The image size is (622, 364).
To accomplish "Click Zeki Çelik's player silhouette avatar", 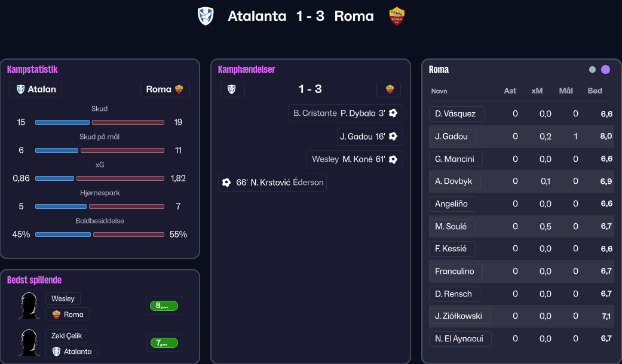I will point(28,343).
